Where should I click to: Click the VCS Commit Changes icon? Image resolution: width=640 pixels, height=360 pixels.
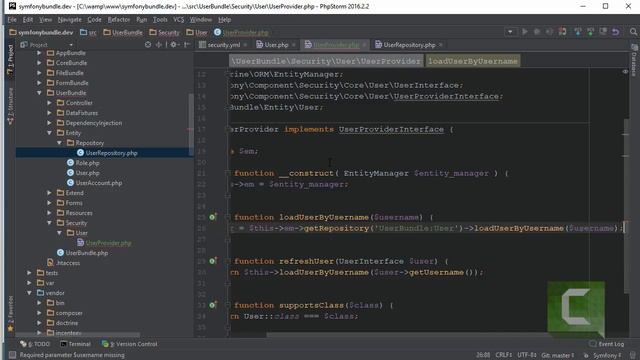tap(590, 32)
